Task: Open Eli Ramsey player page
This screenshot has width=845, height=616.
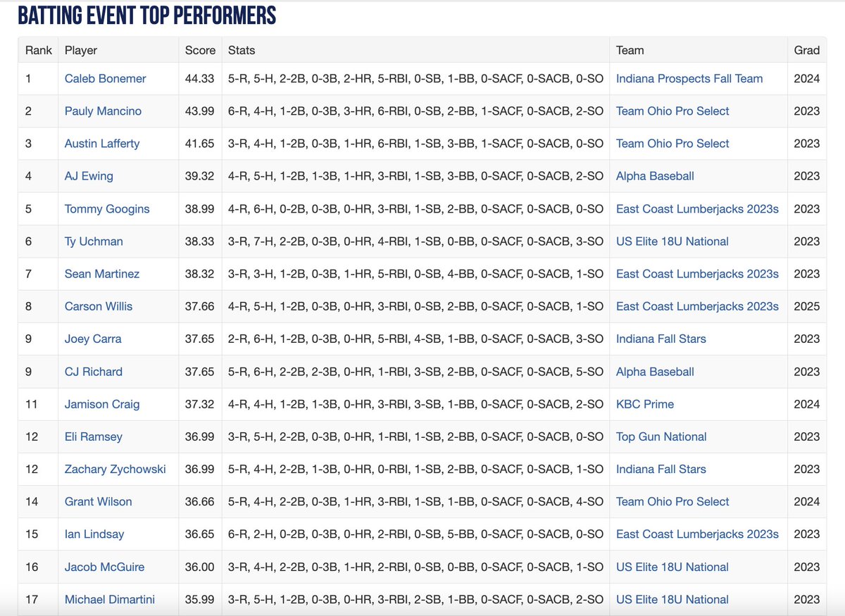Action: (x=94, y=436)
